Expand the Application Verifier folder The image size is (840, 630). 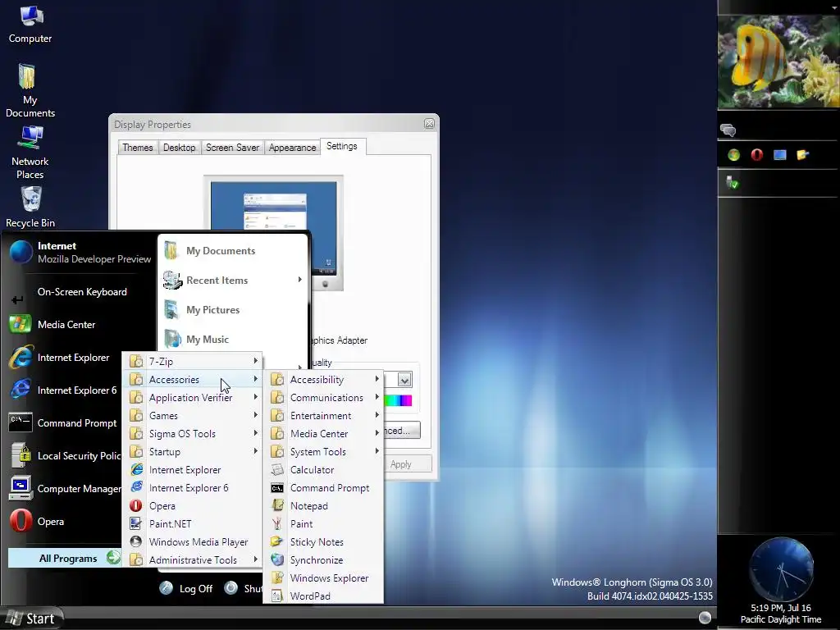point(193,398)
